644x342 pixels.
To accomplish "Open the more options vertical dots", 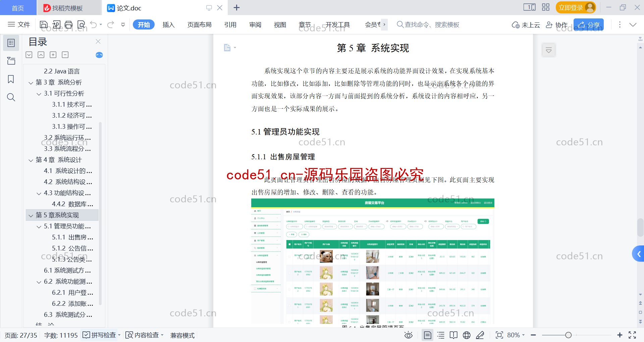I will tap(620, 24).
